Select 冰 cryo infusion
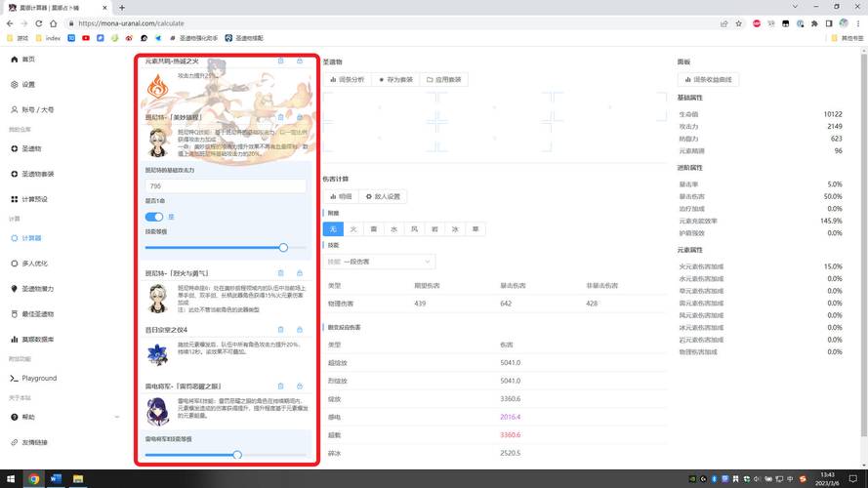The width and height of the screenshot is (868, 488). (455, 229)
